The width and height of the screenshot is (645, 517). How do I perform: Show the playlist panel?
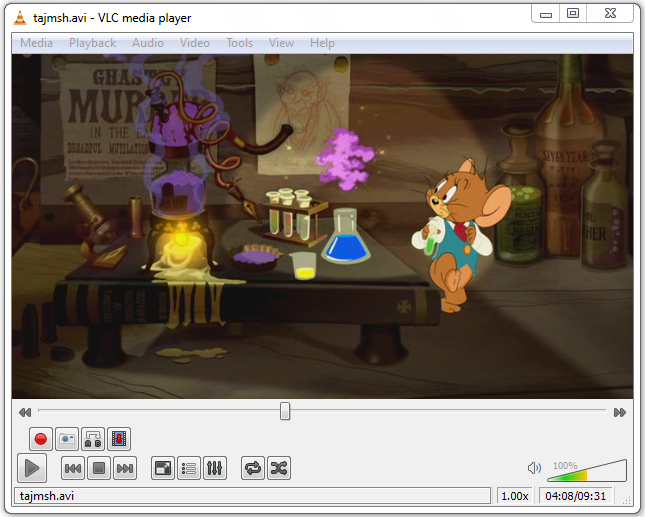(189, 468)
